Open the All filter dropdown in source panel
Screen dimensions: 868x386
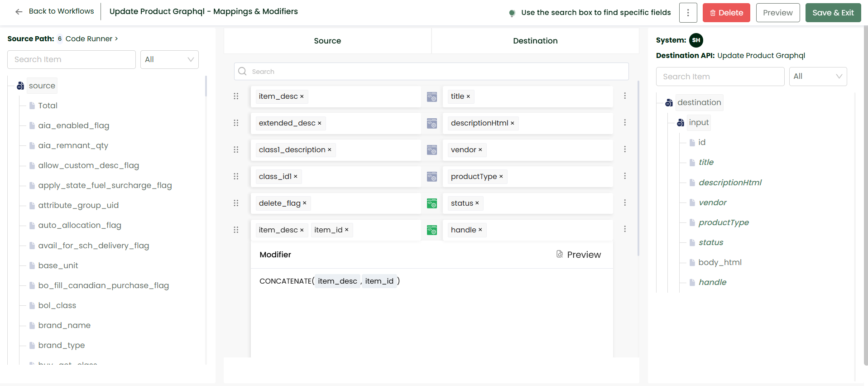(169, 59)
